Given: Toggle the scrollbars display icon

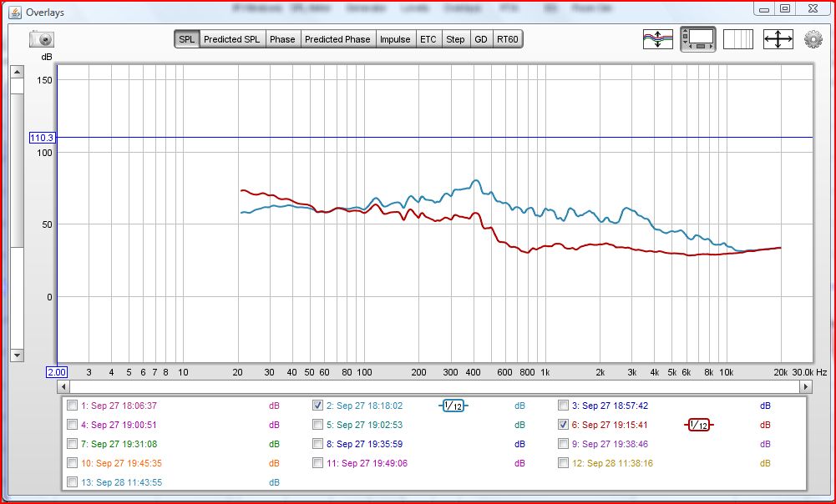Looking at the screenshot, I should [698, 39].
